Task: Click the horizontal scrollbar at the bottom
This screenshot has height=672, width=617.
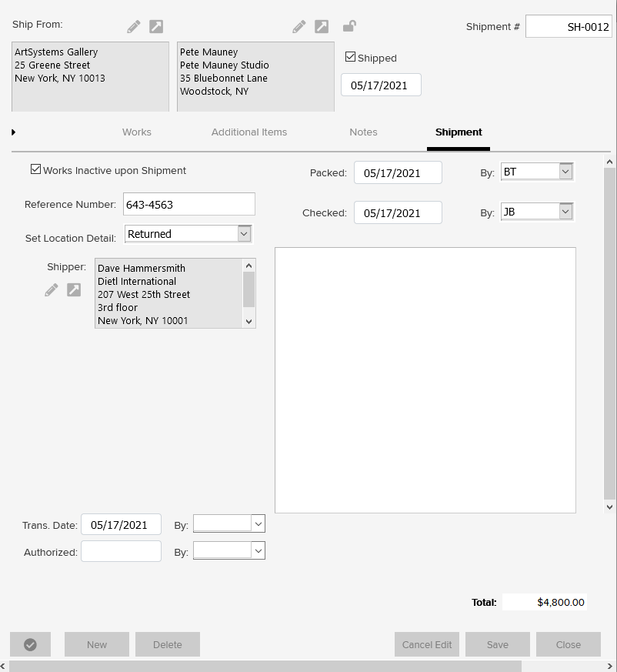Action: (265, 666)
